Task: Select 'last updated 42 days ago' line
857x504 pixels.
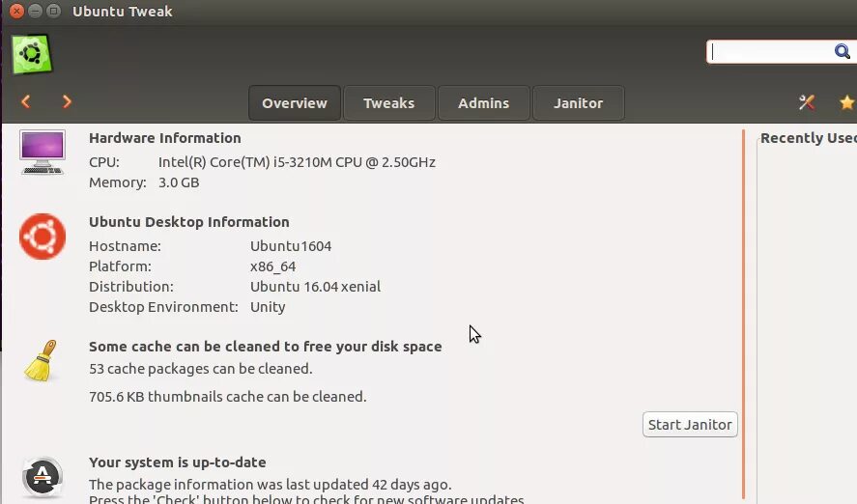Action: coord(270,485)
